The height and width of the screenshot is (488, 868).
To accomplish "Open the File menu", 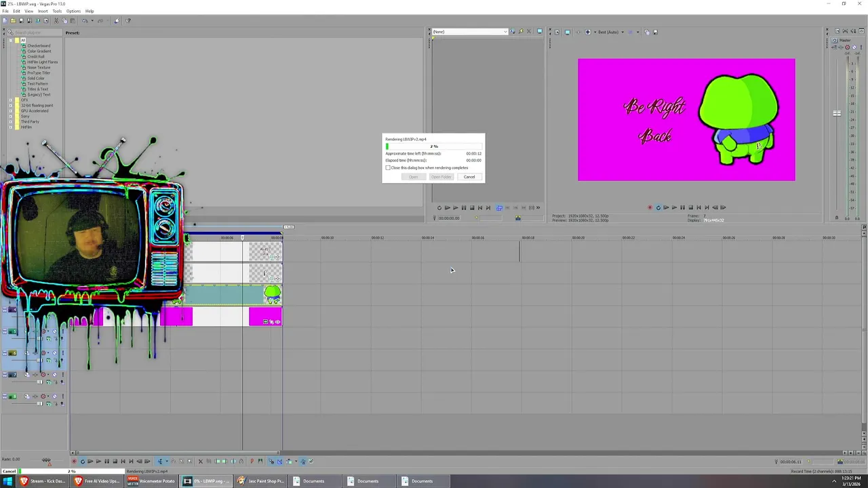I will click(x=5, y=11).
